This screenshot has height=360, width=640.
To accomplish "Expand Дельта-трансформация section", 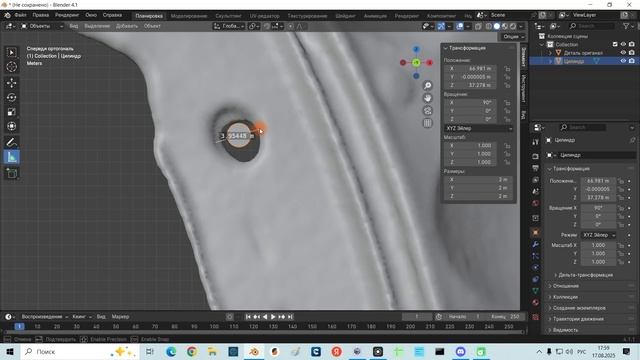I will 585,275.
